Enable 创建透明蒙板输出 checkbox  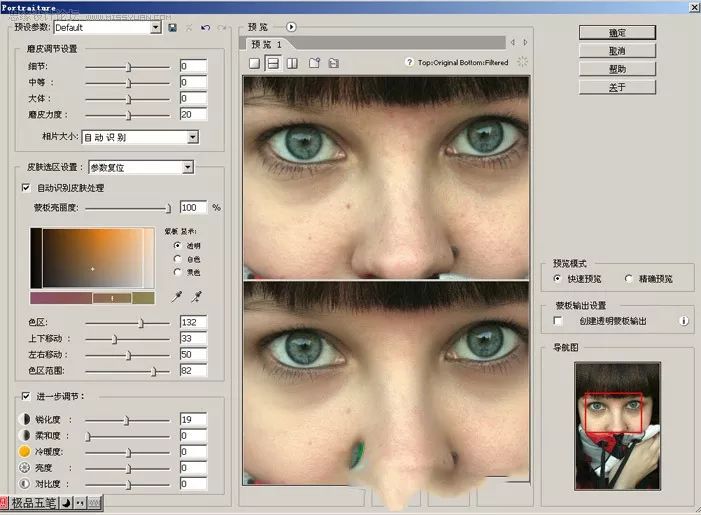click(558, 321)
